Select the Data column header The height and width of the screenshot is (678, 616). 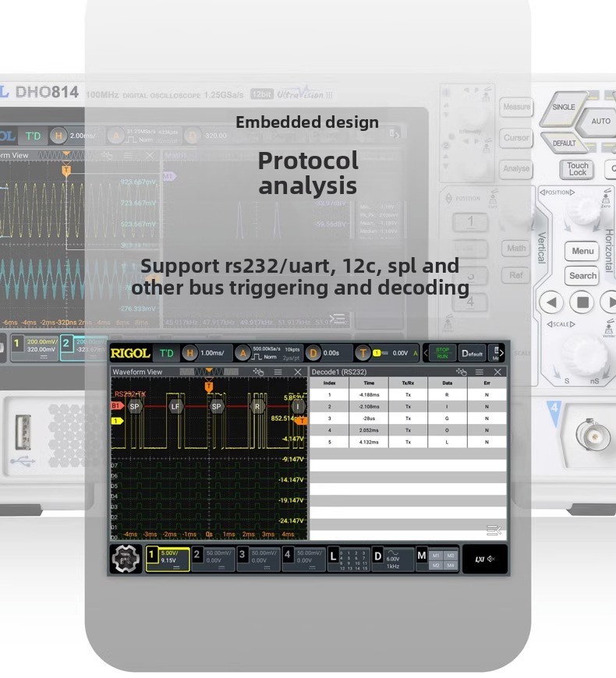pyautogui.click(x=448, y=383)
